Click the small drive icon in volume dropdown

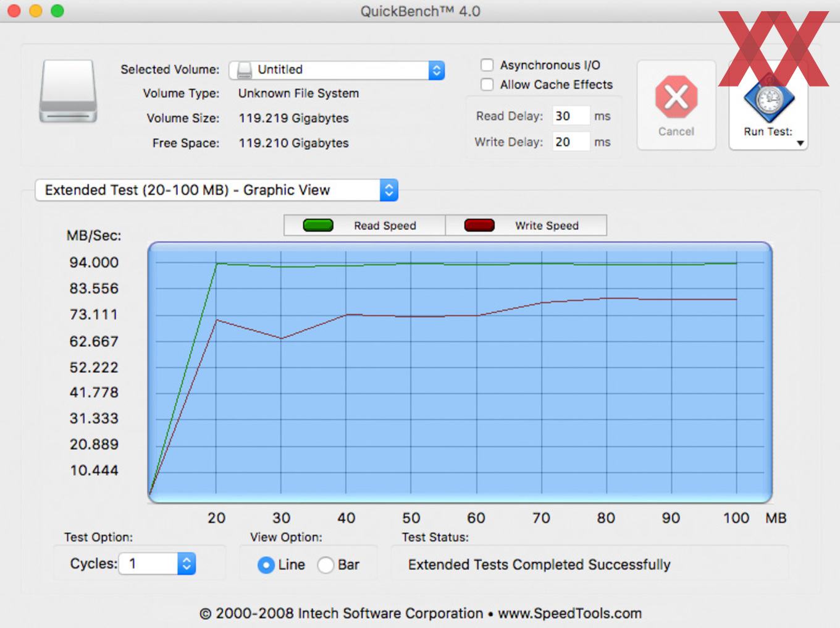tap(245, 70)
